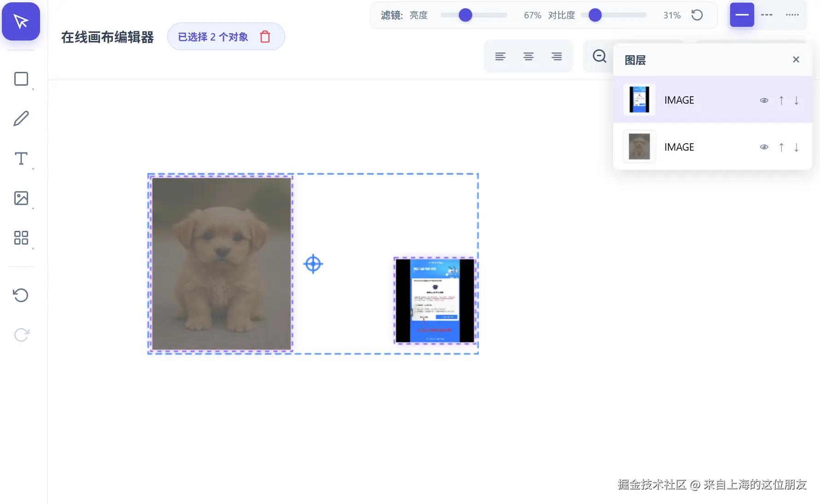Zoom out the canvas
Image resolution: width=820 pixels, height=504 pixels.
click(599, 56)
